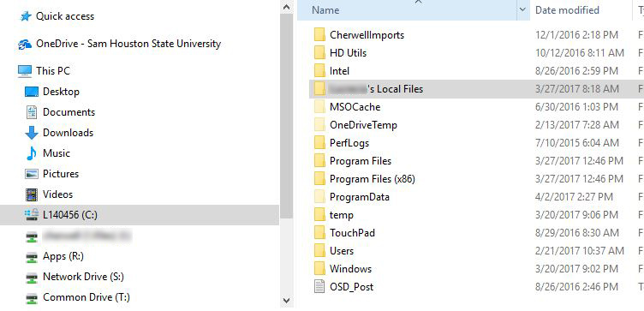Click the PerfLogs date 7/10/2015 6:04 AM
Image resolution: width=644 pixels, height=311 pixels.
point(576,143)
